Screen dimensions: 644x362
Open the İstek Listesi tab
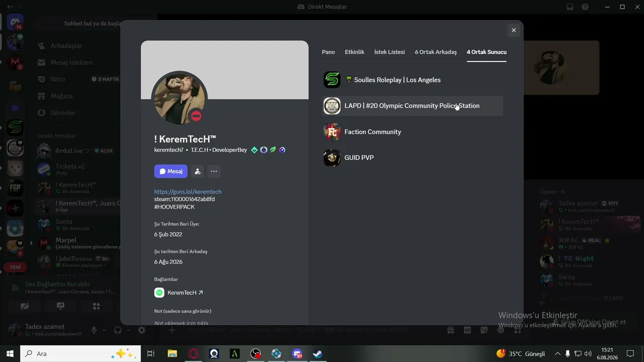[389, 52]
